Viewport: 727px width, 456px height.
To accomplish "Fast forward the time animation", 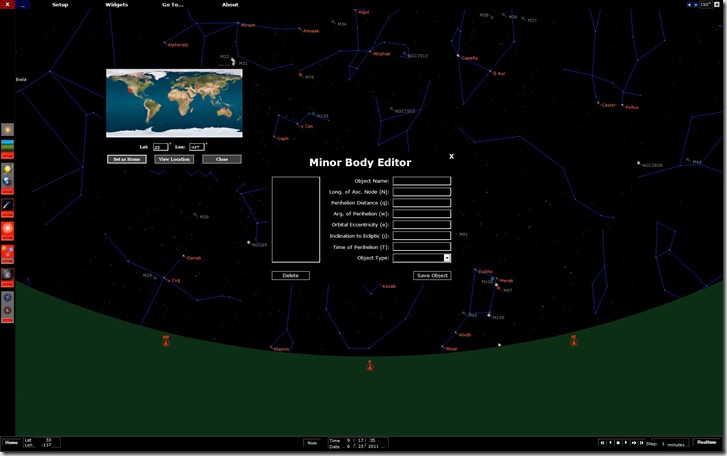I will (x=634, y=443).
